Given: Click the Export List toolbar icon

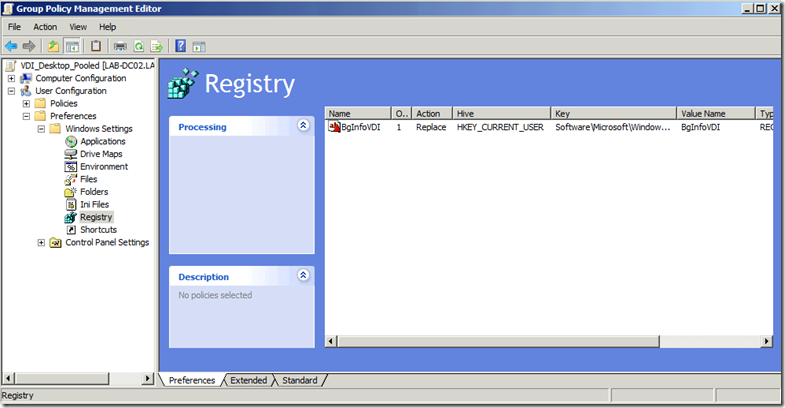Looking at the screenshot, I should point(157,47).
